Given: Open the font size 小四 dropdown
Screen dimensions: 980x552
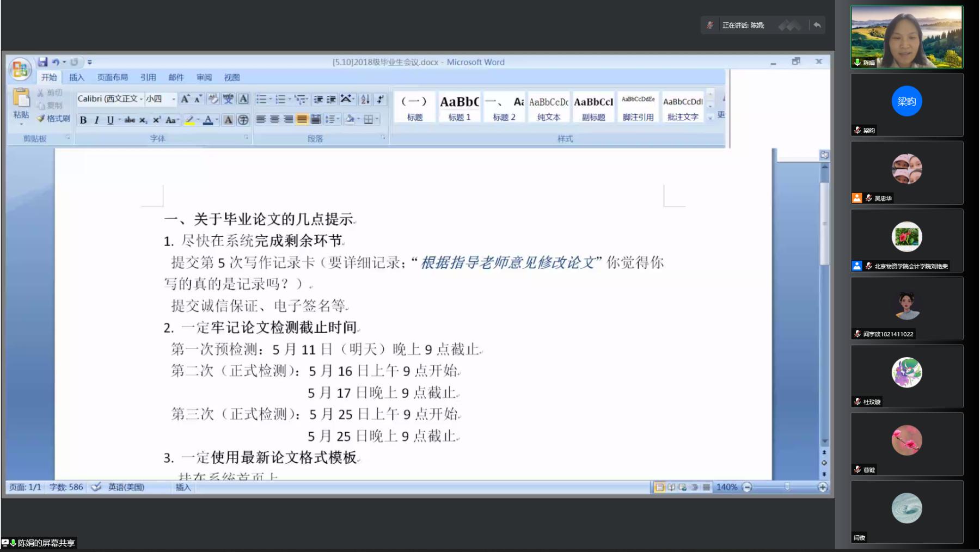Looking at the screenshot, I should tap(174, 99).
